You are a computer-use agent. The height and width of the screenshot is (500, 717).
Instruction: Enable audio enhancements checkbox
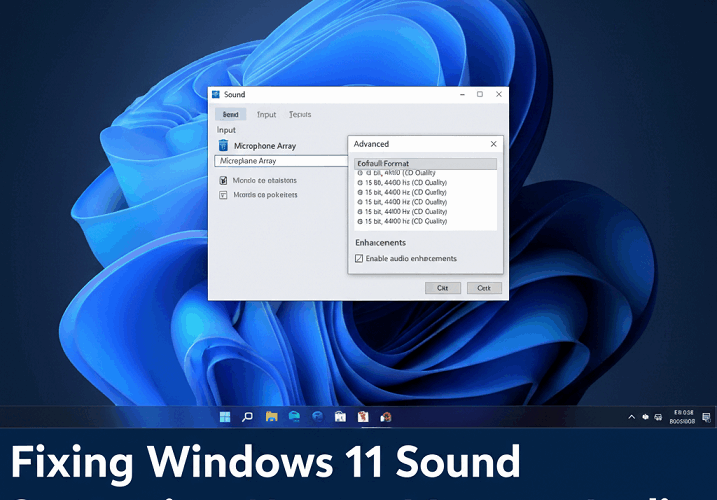pos(359,258)
